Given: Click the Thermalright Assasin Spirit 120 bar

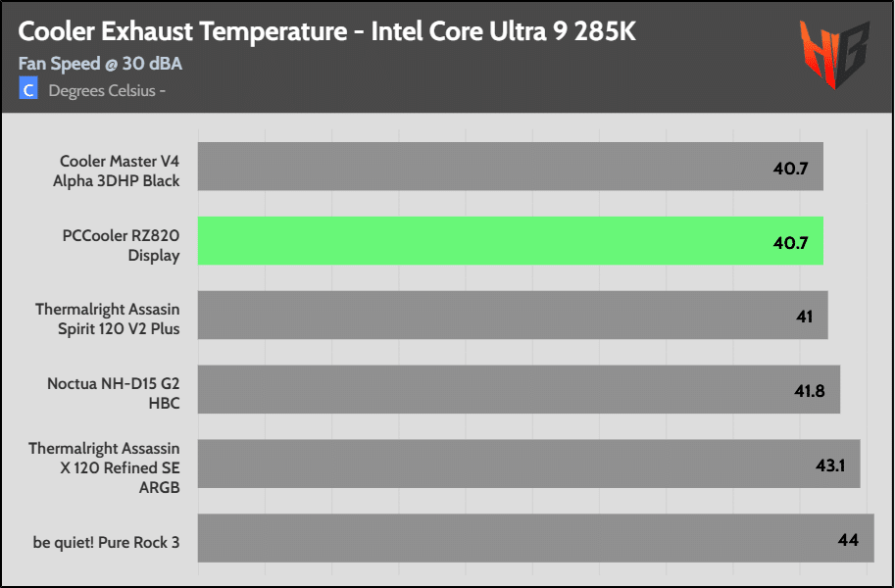Looking at the screenshot, I should point(510,315).
